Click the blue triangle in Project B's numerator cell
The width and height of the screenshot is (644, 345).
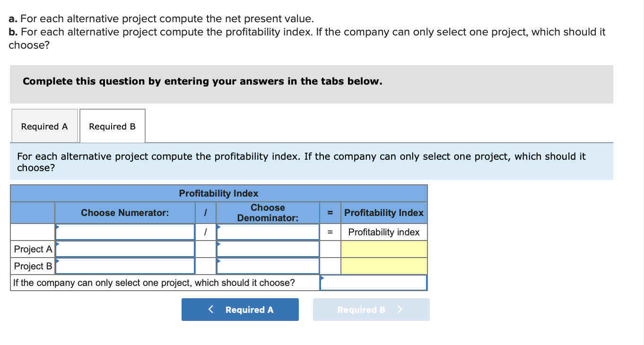[x=57, y=260]
